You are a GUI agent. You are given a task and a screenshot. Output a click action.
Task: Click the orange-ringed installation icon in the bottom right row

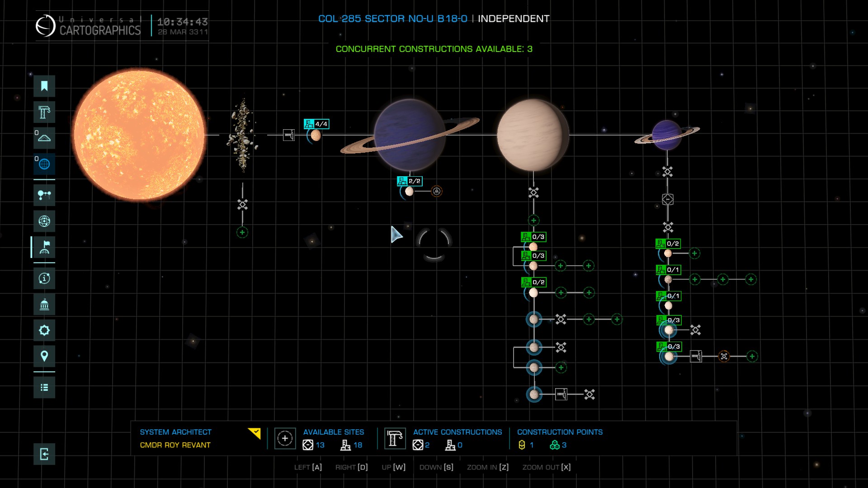click(x=724, y=357)
